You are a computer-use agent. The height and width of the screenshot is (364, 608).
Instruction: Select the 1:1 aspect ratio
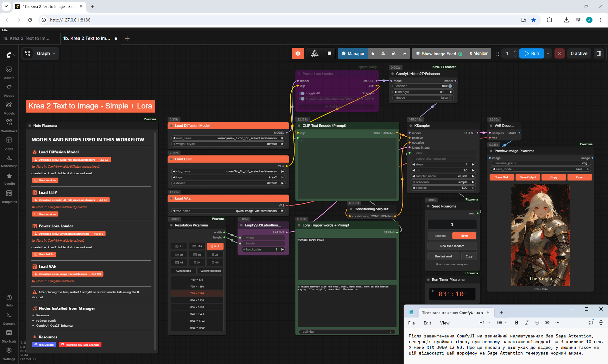pos(179,246)
